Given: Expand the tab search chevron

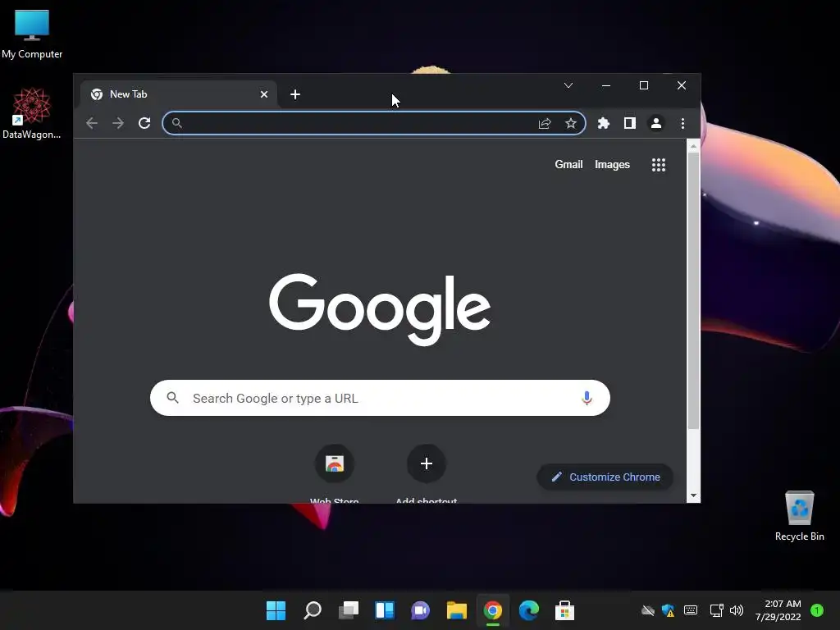Looking at the screenshot, I should tap(568, 85).
